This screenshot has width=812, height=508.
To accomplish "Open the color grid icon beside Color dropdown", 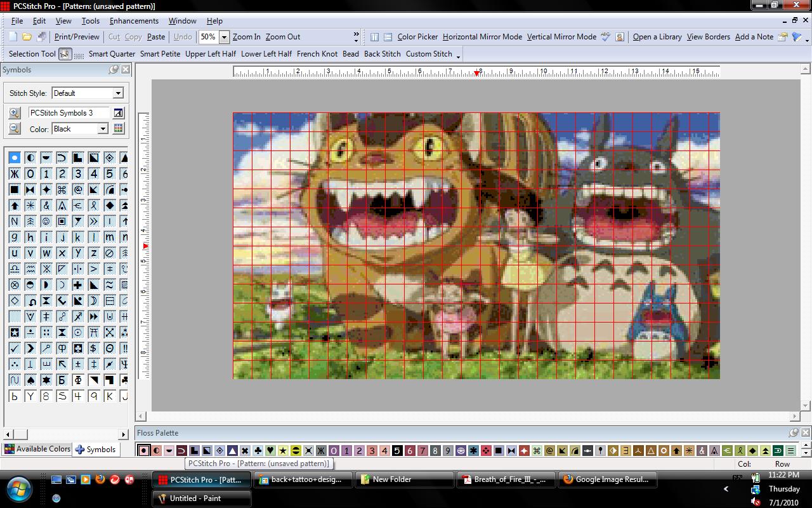I will pyautogui.click(x=118, y=128).
